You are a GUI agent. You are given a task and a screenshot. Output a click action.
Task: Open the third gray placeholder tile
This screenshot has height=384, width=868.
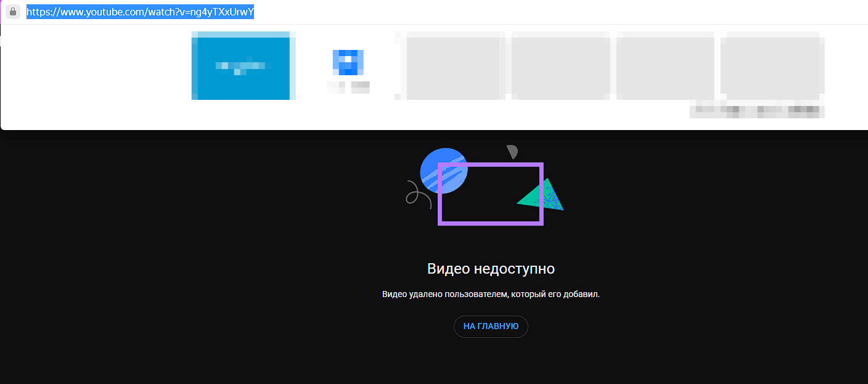point(666,67)
